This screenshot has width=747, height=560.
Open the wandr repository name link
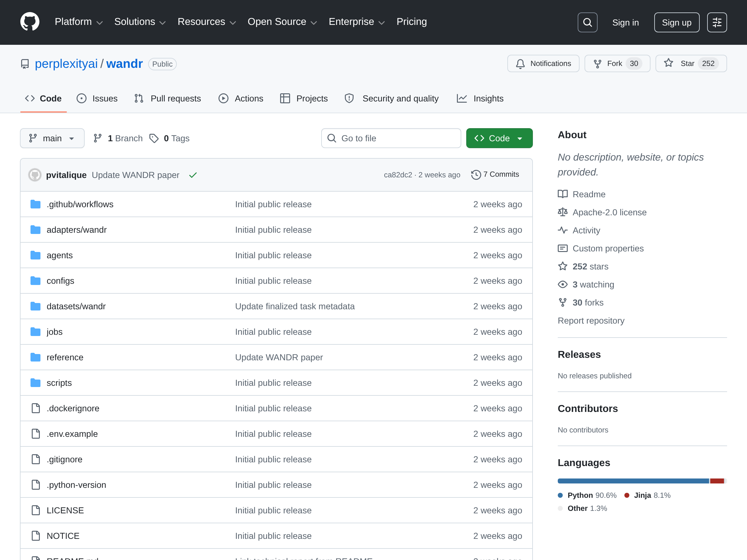[125, 64]
